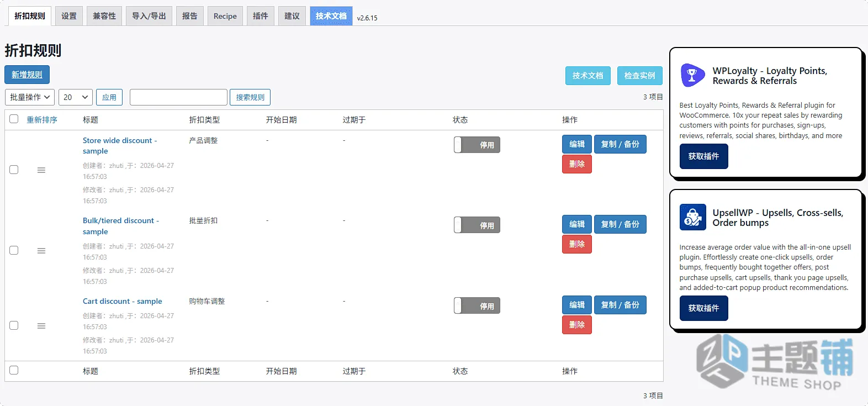Open the Cart discount - sample link
The image size is (868, 406).
point(123,301)
